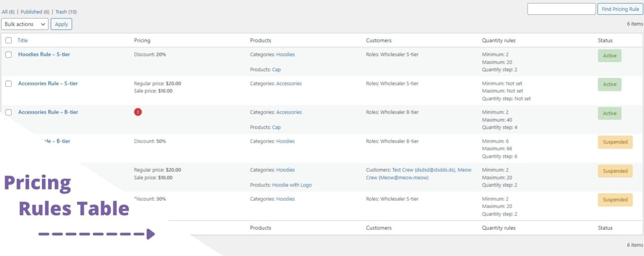The height and width of the screenshot is (256, 644).
Task: Click the Find Pricing Rule button
Action: coord(620,9)
